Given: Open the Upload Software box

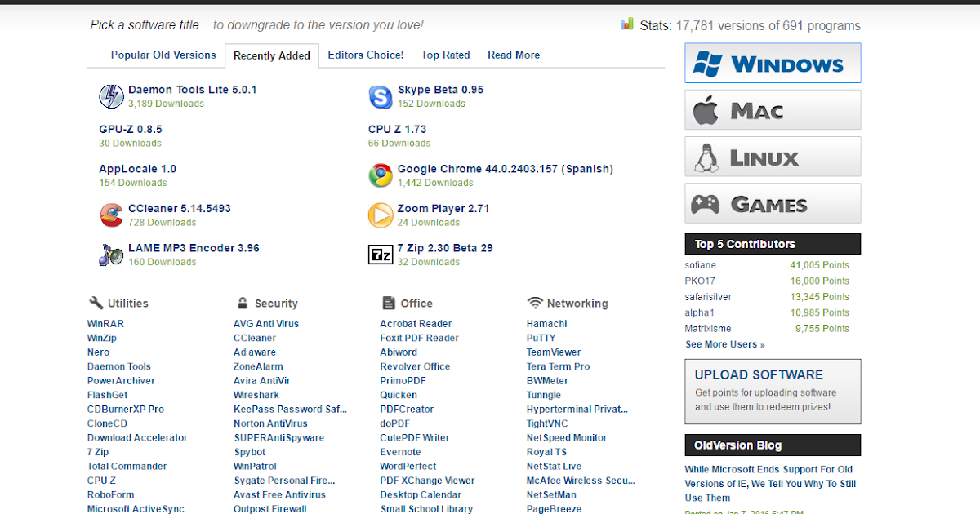Looking at the screenshot, I should [x=773, y=392].
